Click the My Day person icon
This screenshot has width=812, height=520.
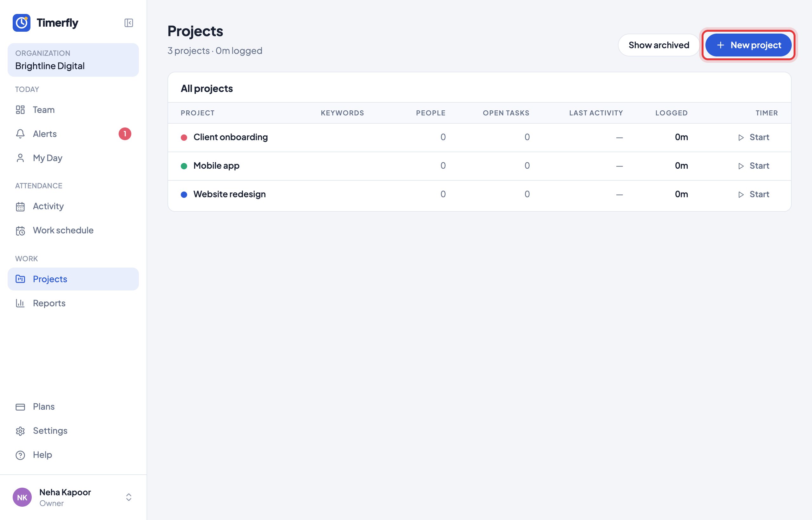click(20, 158)
